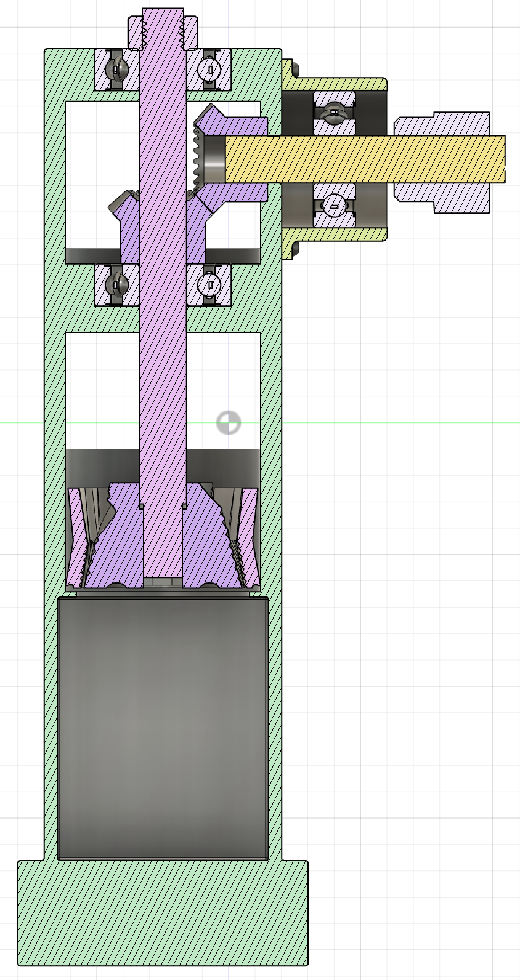Pick the middle-left ball bearing below the bevel gear
Viewport: 520px width, 980px height.
click(116, 284)
